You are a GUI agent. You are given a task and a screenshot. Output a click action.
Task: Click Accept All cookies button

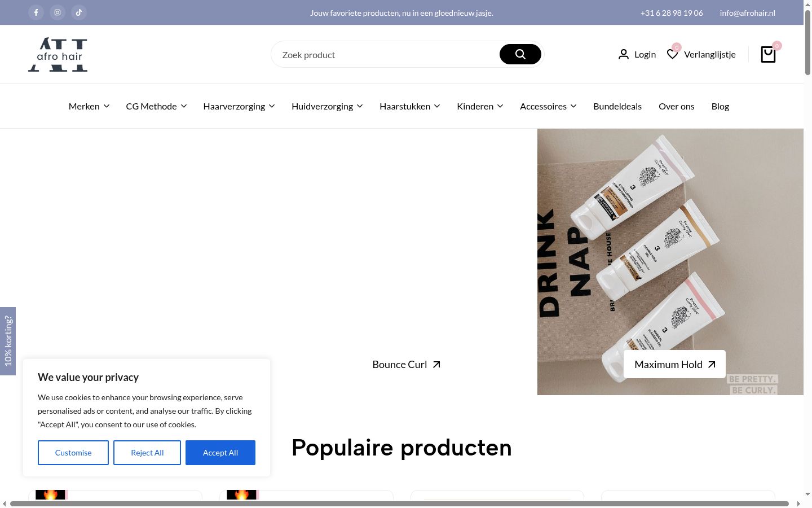tap(220, 453)
